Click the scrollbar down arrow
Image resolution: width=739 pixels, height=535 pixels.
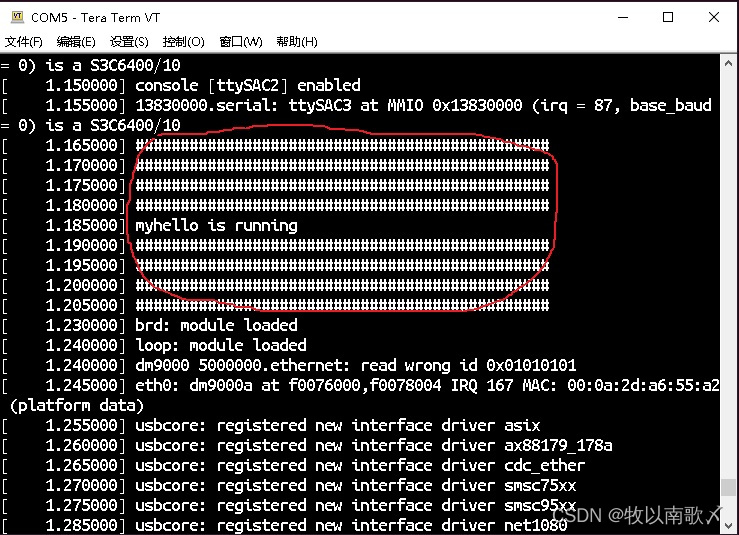click(x=728, y=525)
